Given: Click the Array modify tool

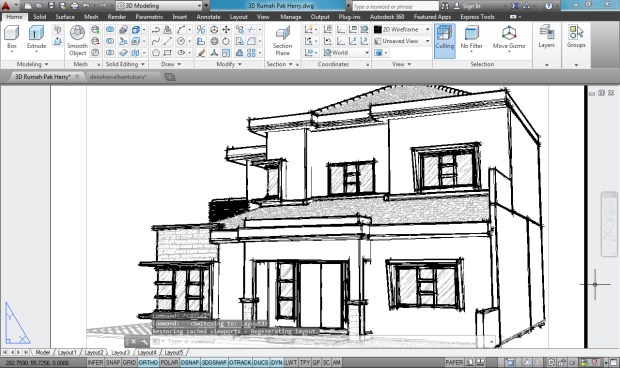Looking at the screenshot, I should [x=251, y=53].
